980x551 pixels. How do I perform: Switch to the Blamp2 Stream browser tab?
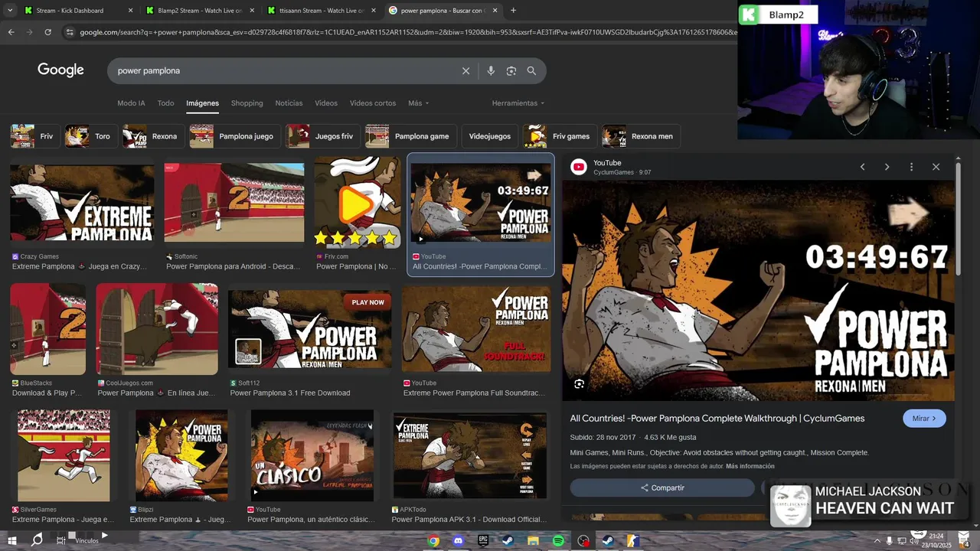(x=199, y=11)
